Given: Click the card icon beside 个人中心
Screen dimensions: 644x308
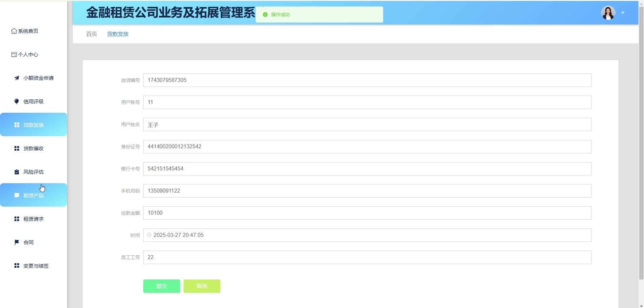Looking at the screenshot, I should pyautogui.click(x=14, y=55).
